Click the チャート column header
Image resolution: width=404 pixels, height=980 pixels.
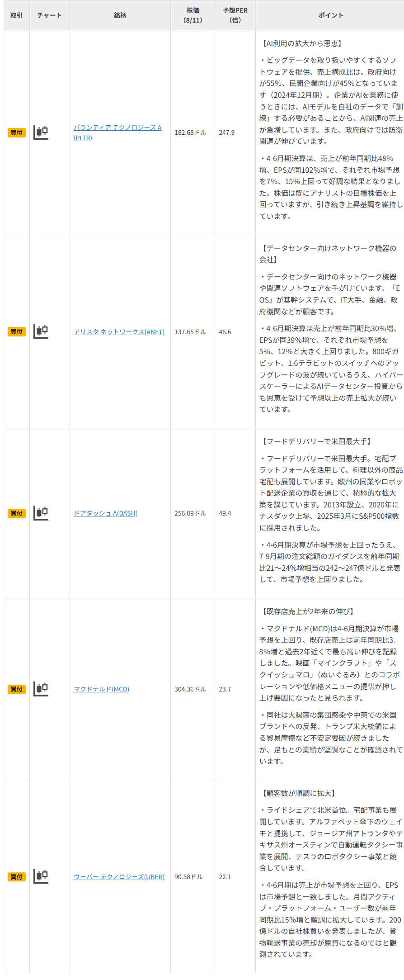(50, 15)
